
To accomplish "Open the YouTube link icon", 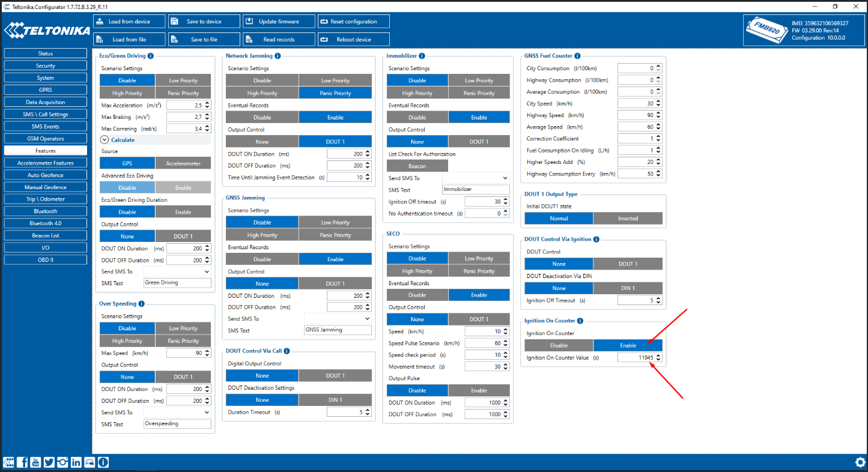I will 35,462.
